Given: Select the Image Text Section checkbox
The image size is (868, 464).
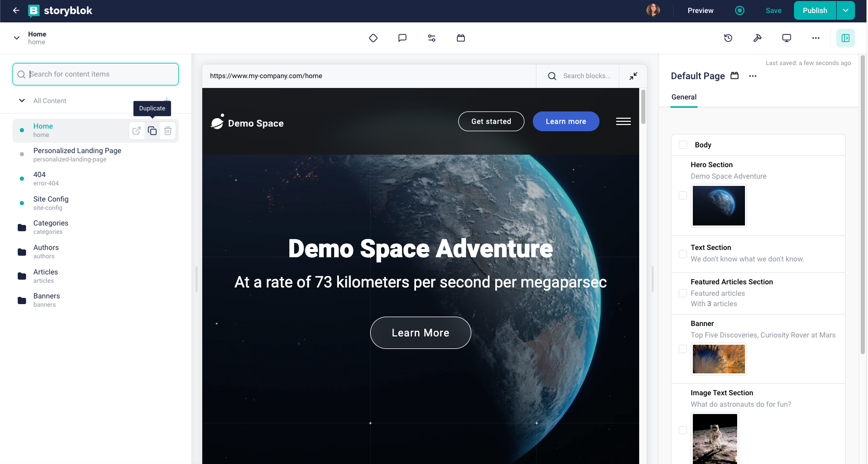Looking at the screenshot, I should 683,430.
